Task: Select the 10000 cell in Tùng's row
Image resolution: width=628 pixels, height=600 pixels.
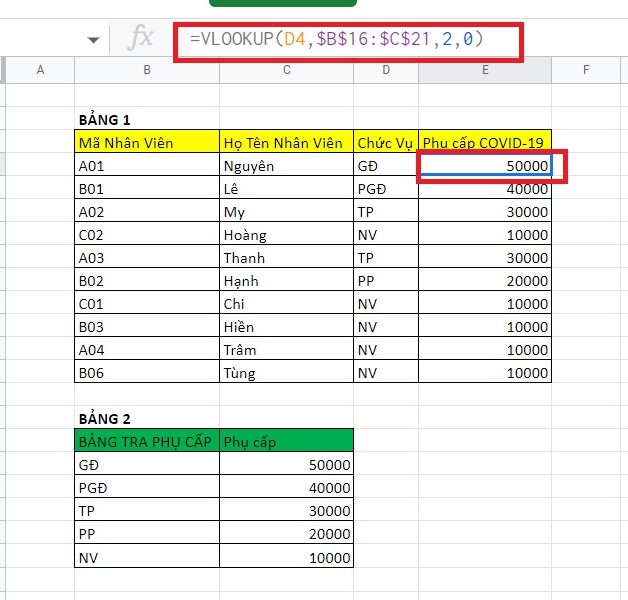Action: tap(485, 372)
